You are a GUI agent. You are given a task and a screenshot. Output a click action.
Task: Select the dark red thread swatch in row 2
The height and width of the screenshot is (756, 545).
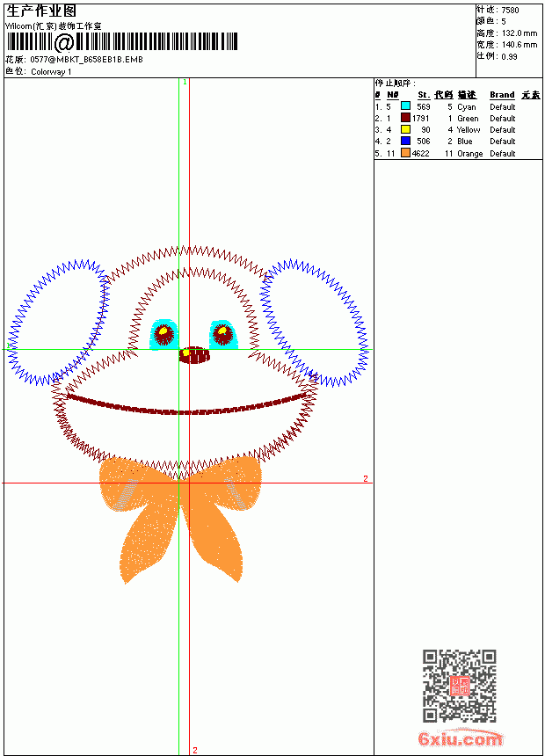click(405, 118)
